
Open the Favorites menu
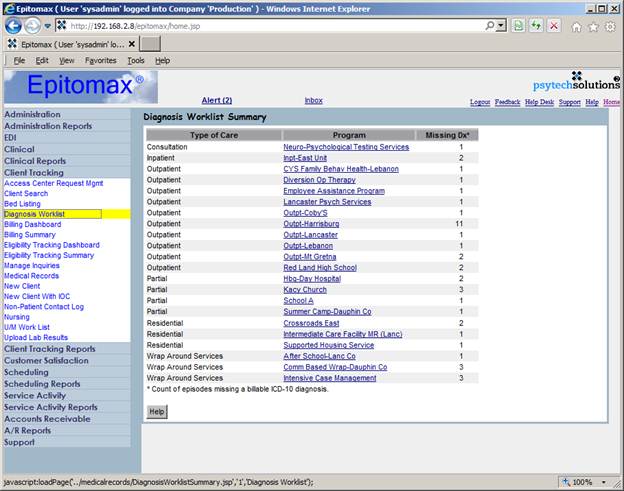coord(101,60)
